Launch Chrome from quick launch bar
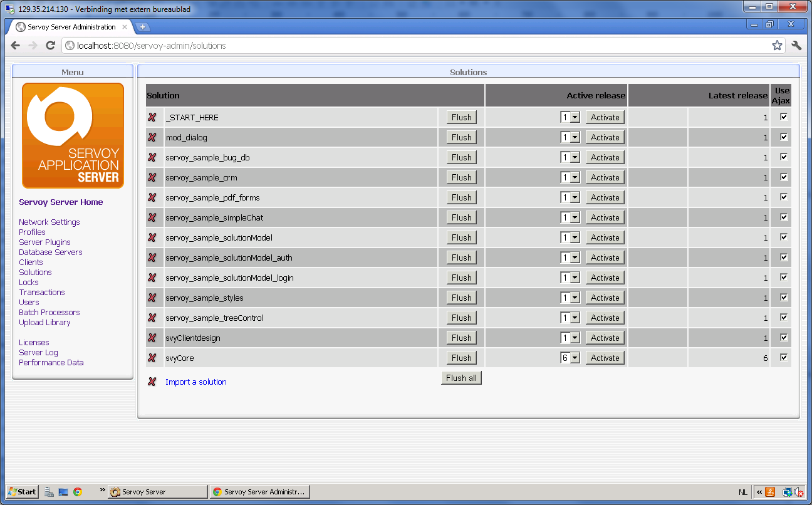 click(x=78, y=492)
